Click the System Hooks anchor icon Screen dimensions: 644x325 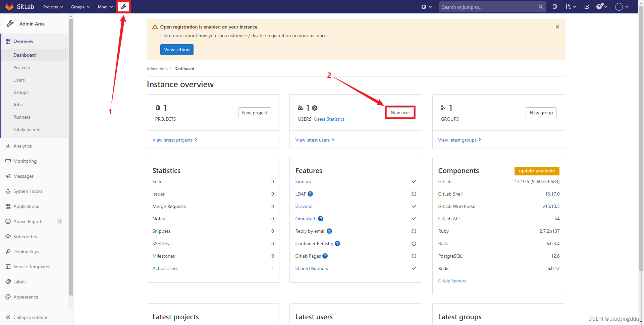(x=8, y=191)
